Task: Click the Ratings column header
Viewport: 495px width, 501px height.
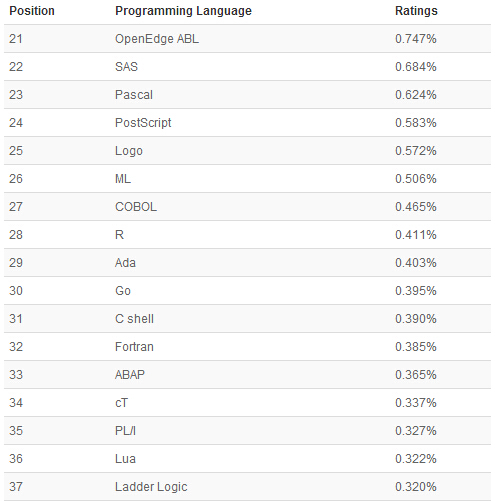Action: click(416, 11)
